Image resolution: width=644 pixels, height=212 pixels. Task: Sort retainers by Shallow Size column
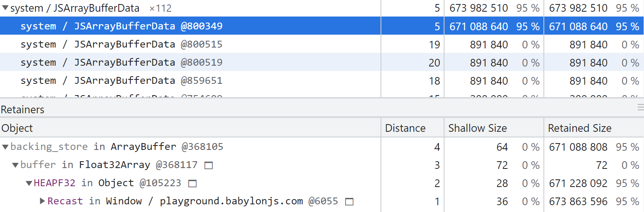click(x=477, y=128)
